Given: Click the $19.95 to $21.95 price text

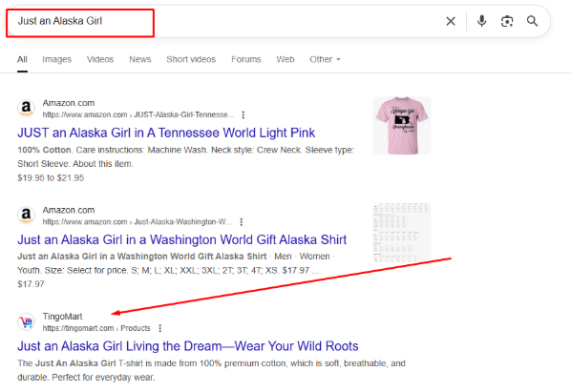Looking at the screenshot, I should coord(51,178).
